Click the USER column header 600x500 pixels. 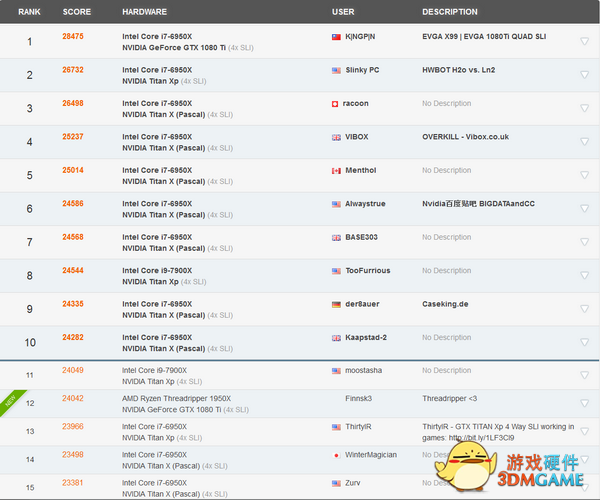(343, 12)
